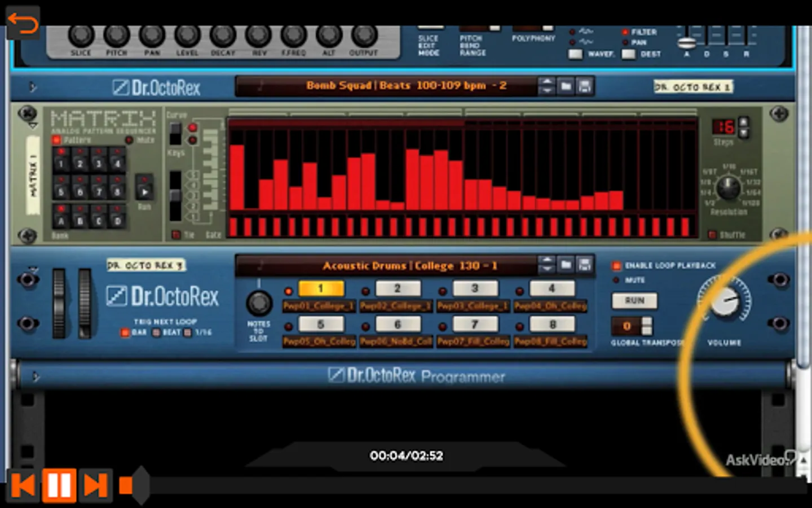Select Matrix pattern button 8
The image size is (812, 508).
click(x=117, y=187)
